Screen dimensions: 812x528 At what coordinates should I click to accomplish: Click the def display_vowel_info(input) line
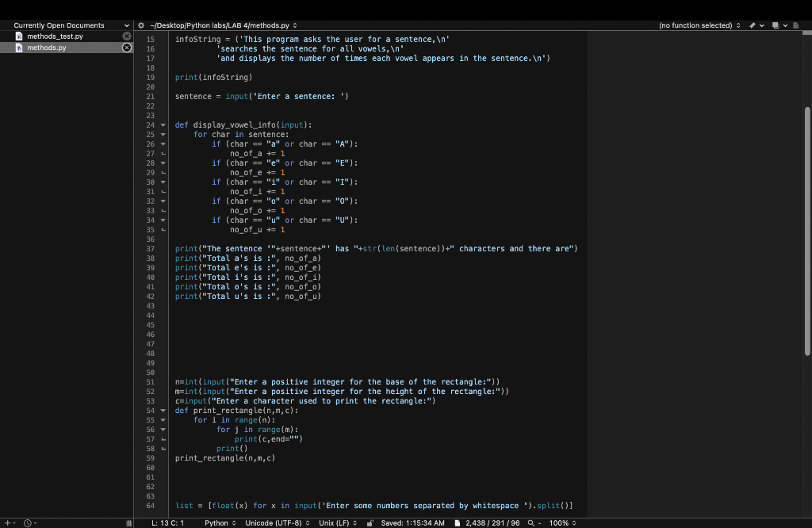[x=243, y=125]
